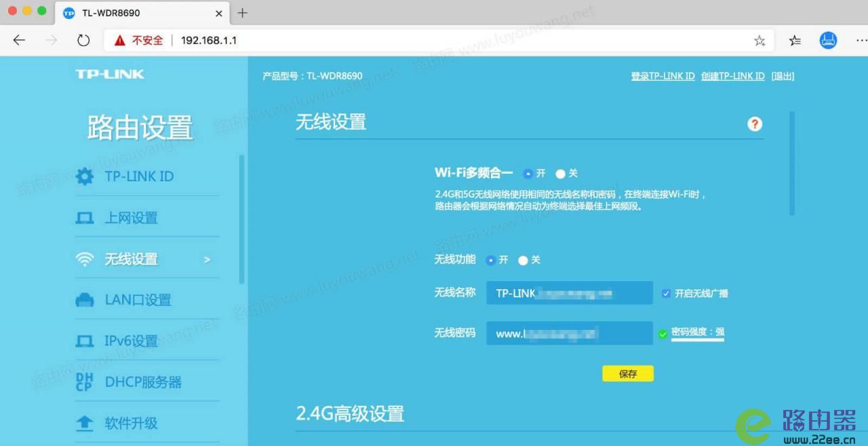Open the 软件升级 menu item
The width and height of the screenshot is (868, 446).
click(147, 423)
